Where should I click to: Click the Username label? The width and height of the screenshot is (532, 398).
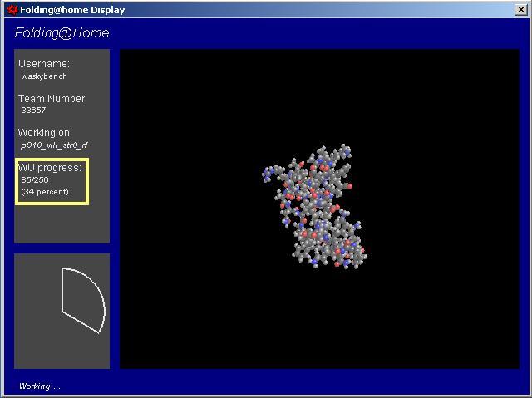(x=44, y=64)
